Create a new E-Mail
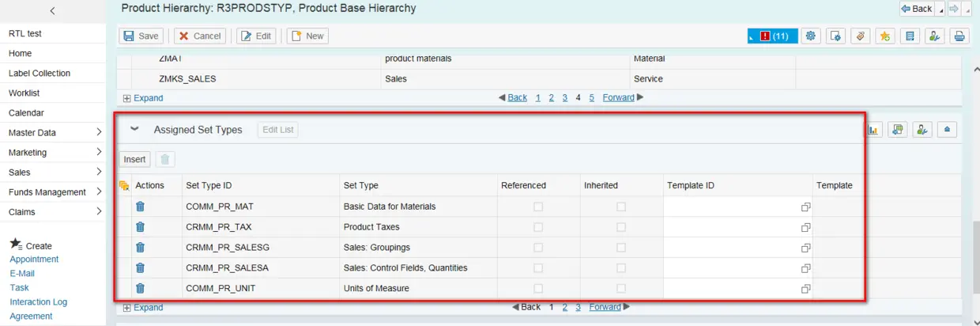980x326 pixels. 22,274
